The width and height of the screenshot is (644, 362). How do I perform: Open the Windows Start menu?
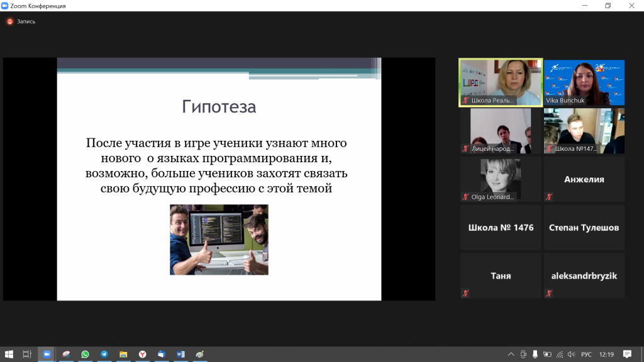pos(8,354)
